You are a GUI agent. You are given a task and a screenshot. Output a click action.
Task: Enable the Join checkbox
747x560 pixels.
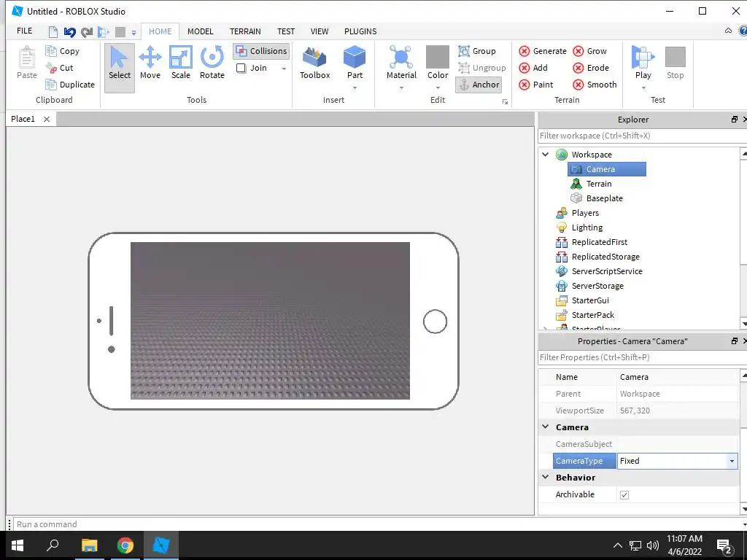[x=241, y=68]
